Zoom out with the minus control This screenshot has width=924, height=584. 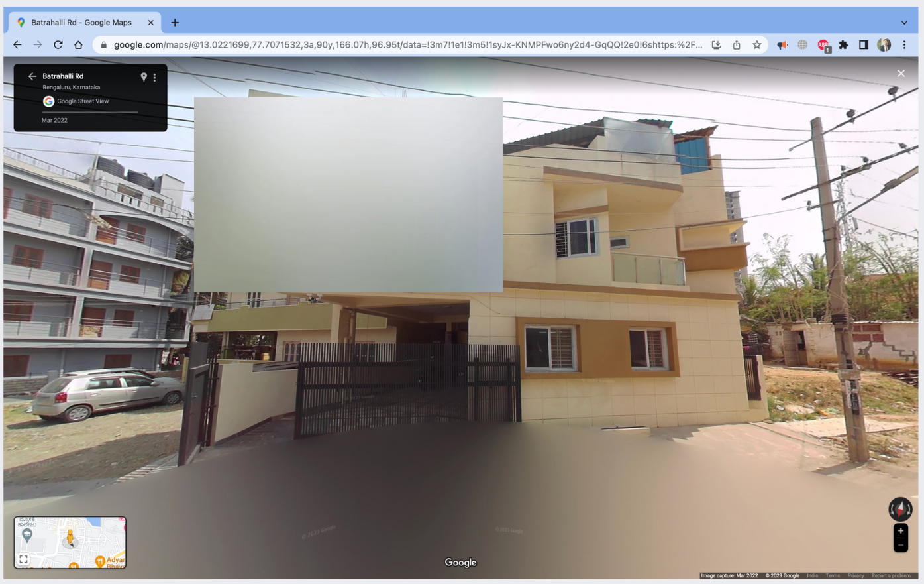(x=901, y=544)
